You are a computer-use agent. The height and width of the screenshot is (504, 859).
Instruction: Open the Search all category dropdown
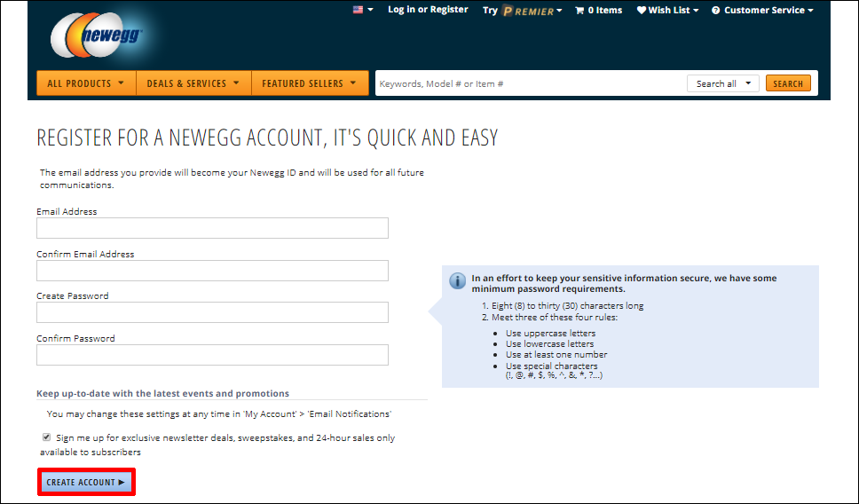722,83
